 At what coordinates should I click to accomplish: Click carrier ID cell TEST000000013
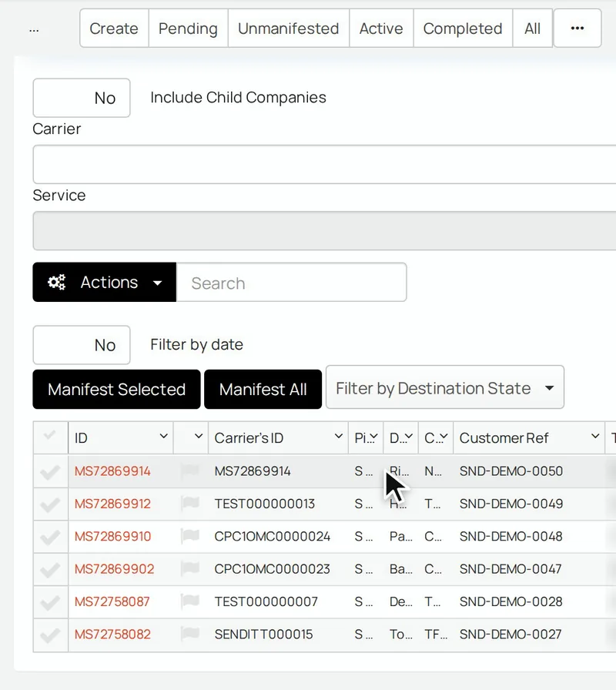click(x=265, y=504)
